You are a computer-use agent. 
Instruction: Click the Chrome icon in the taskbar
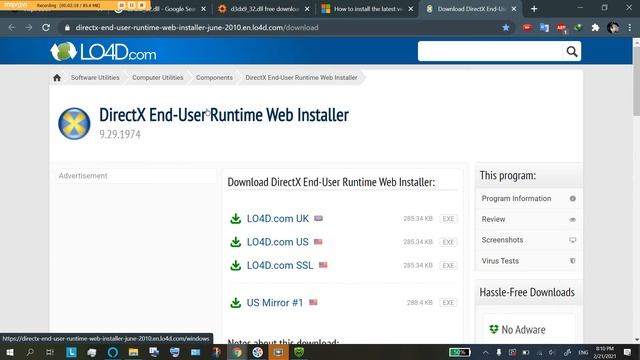pos(237,352)
